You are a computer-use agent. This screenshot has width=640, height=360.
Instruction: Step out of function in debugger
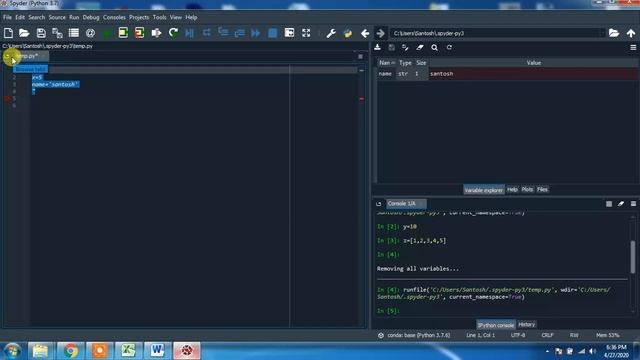[240, 33]
